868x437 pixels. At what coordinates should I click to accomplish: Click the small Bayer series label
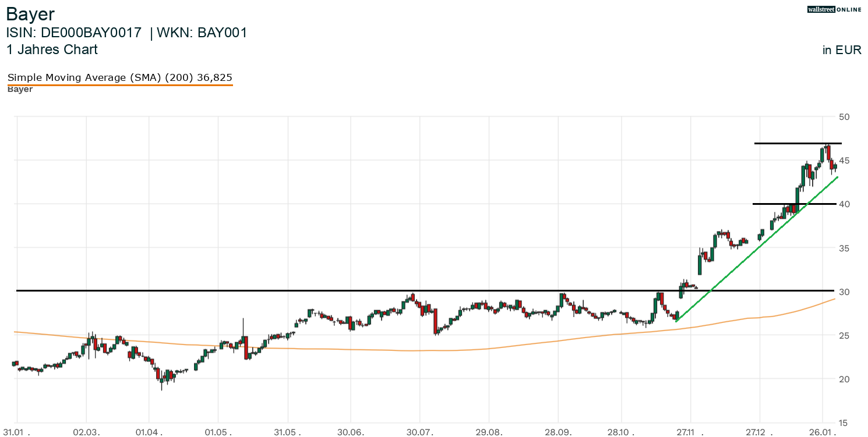click(x=20, y=90)
